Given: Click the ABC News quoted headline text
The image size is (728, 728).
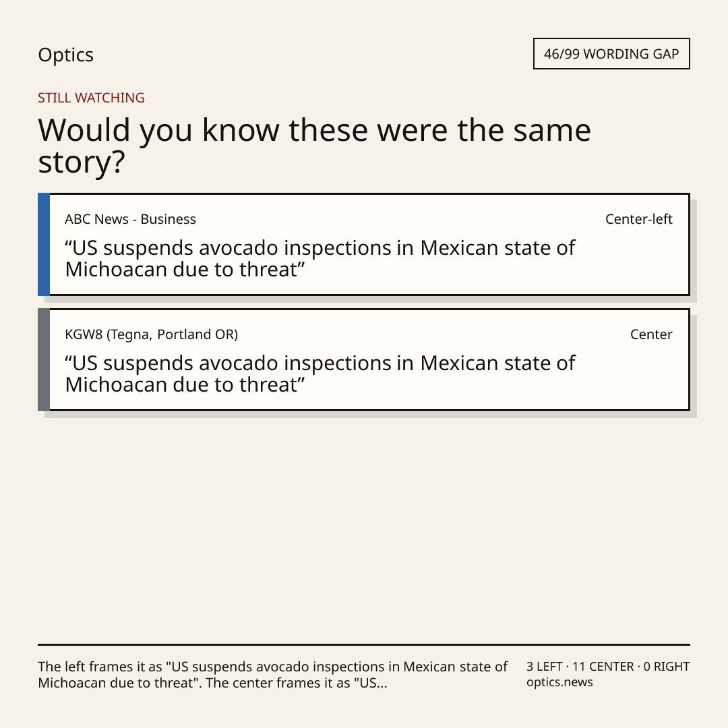Looking at the screenshot, I should coord(320,259).
